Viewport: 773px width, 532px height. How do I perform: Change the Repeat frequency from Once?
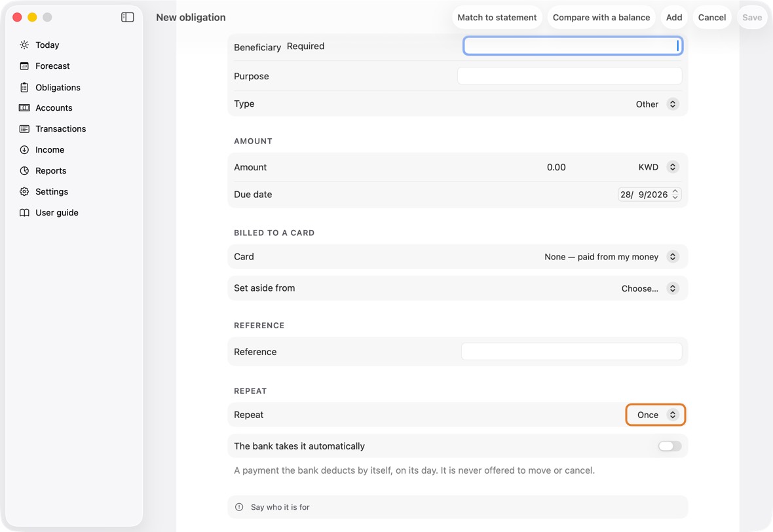coord(655,415)
